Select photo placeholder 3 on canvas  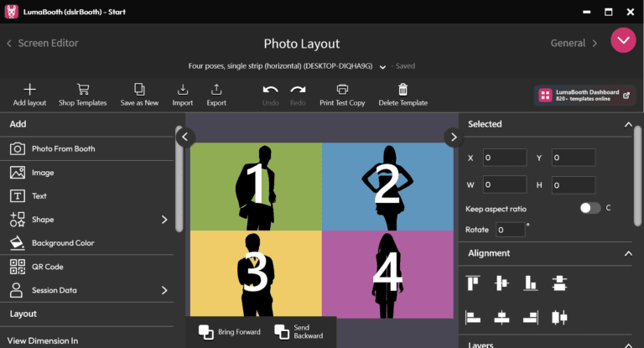[256, 273]
